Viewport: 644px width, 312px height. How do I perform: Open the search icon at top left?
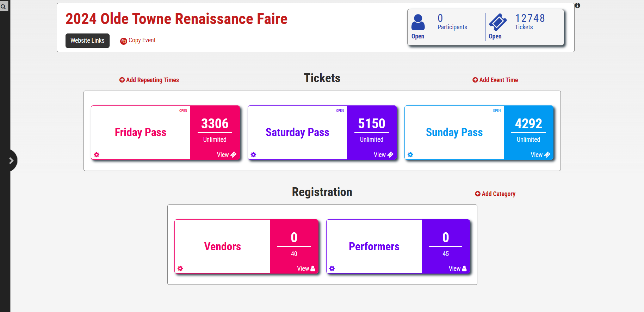coord(4,6)
